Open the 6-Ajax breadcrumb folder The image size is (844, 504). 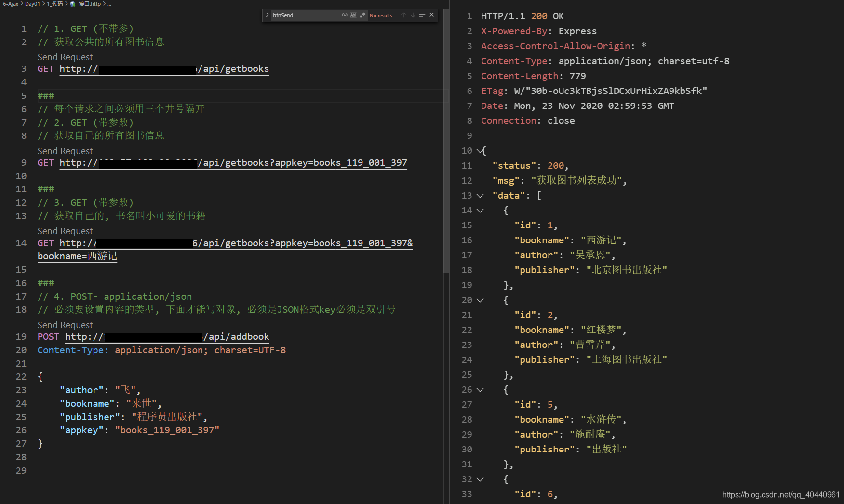[11, 4]
